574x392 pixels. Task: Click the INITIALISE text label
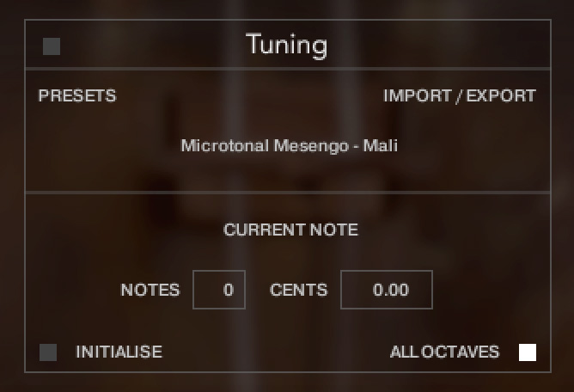point(119,352)
